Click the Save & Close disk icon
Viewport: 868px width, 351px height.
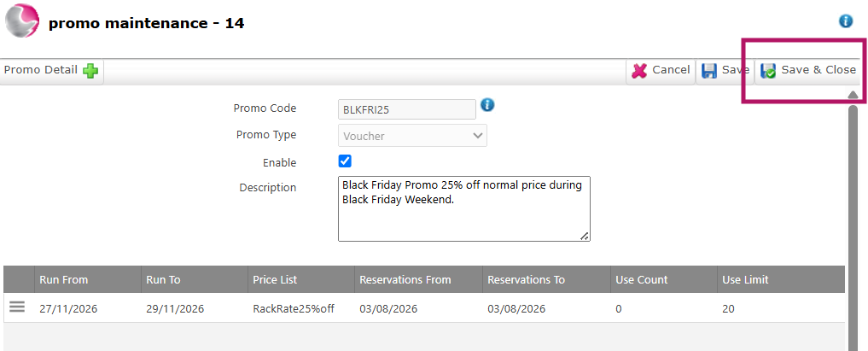point(768,71)
